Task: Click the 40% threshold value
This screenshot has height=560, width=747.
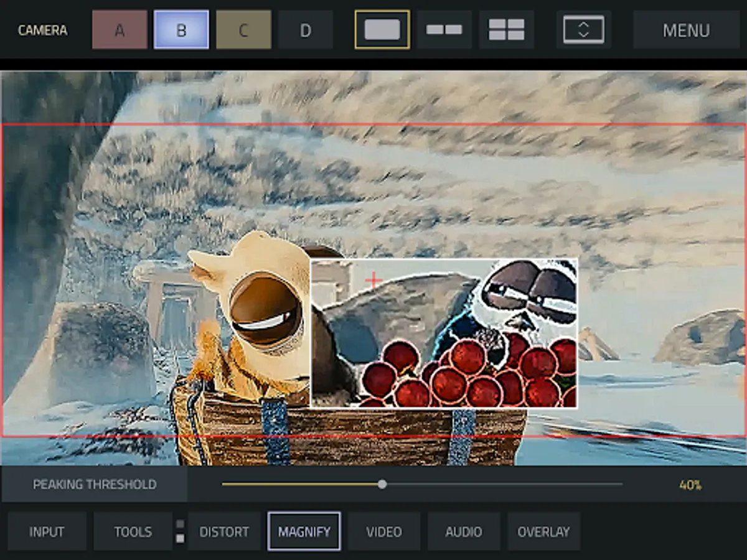Action: [690, 485]
